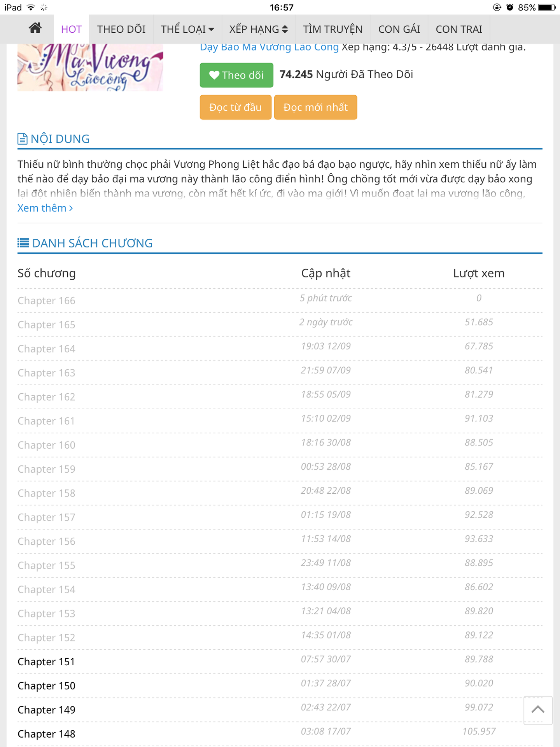The image size is (560, 747).
Task: Click the document icon beside NỘI DUNG
Action: pos(23,139)
